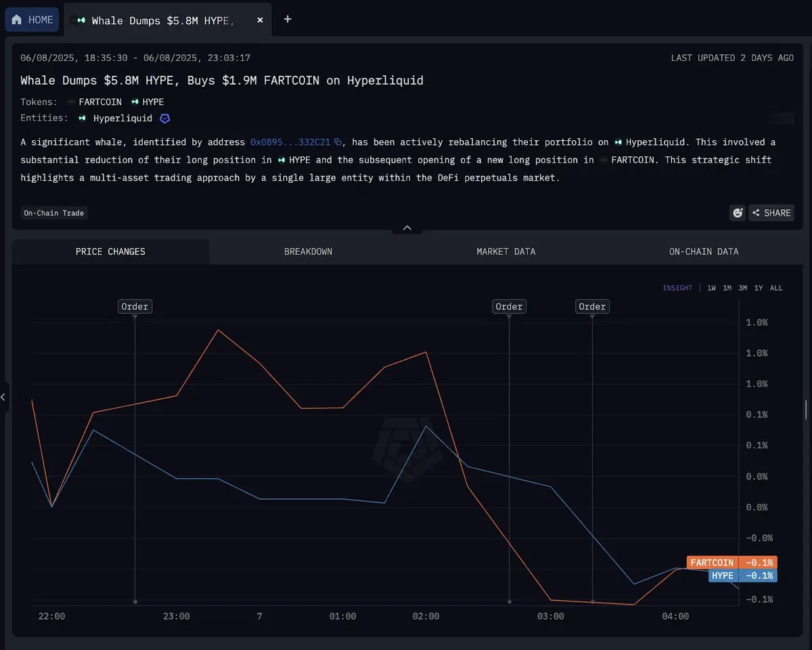Click the Hyperliquid icon in description text

coord(618,142)
